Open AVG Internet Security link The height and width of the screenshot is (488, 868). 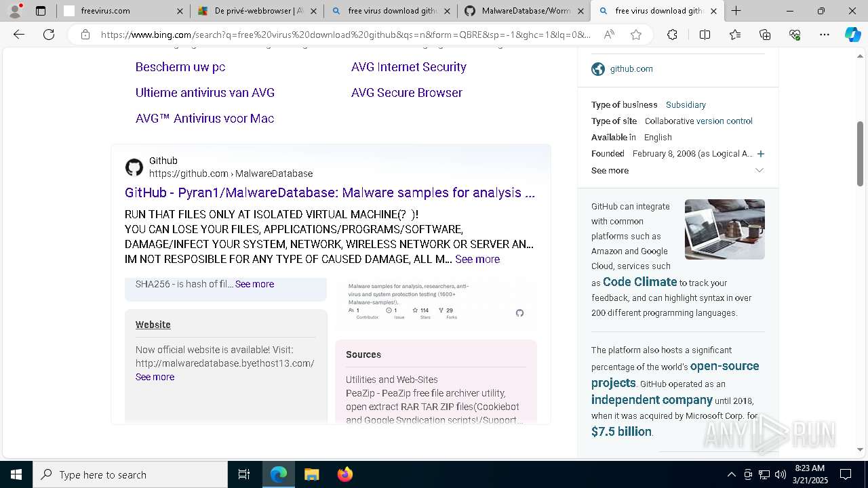[x=409, y=67]
